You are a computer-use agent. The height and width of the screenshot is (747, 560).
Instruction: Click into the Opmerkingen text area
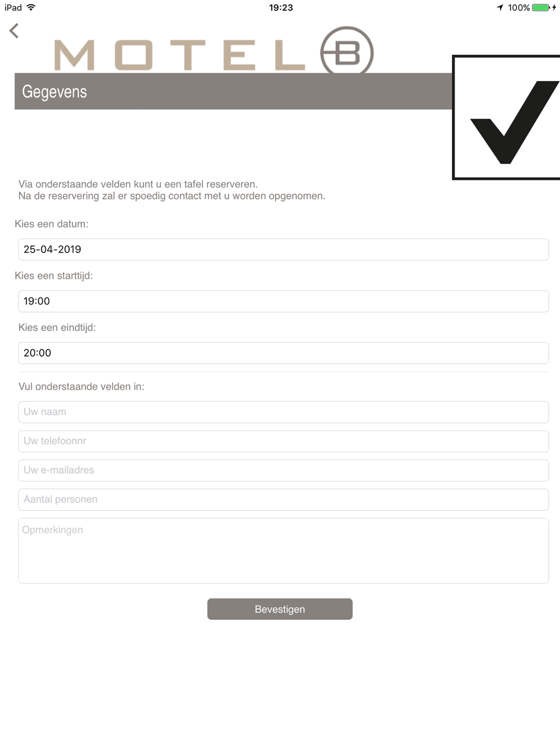click(283, 550)
